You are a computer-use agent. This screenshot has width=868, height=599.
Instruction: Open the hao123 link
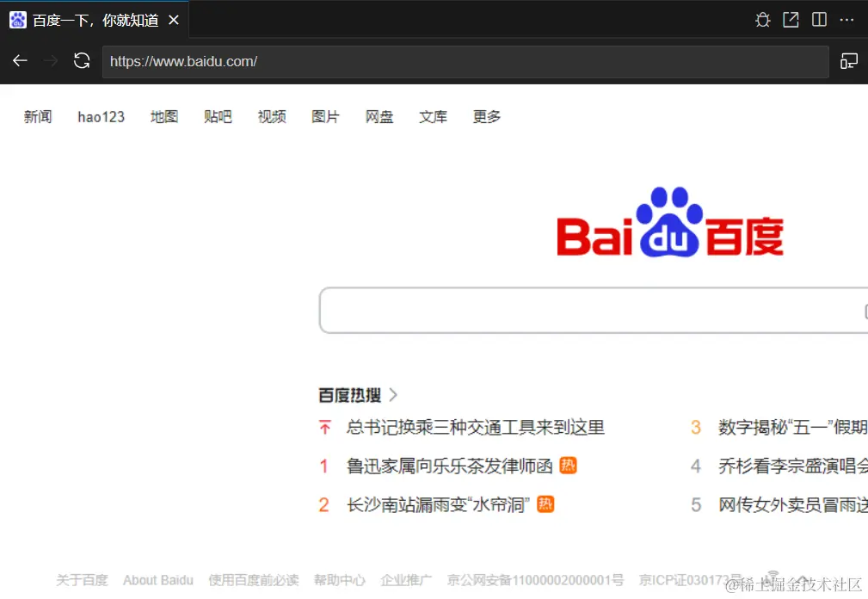coord(102,117)
